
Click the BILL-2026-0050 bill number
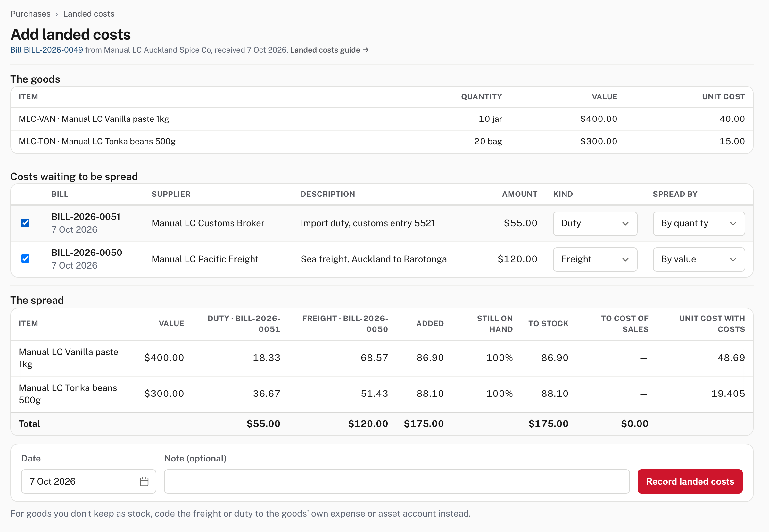[x=87, y=253]
